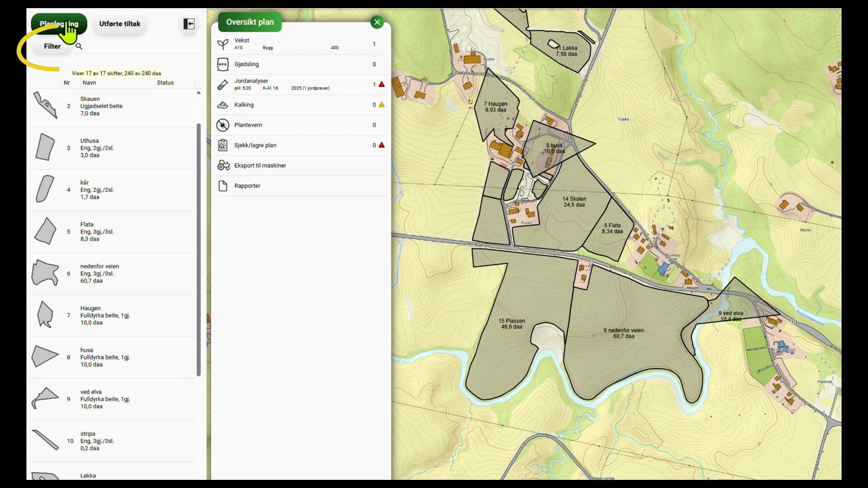Click the Vekst plant icon
Screen dimensions: 868x488
(223, 44)
